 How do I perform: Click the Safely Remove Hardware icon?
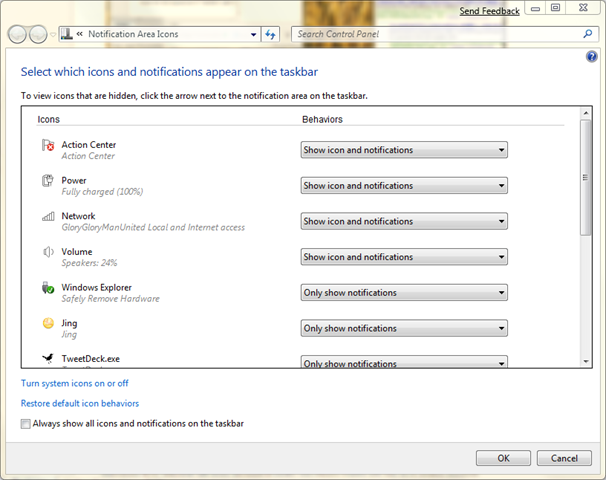click(48, 288)
